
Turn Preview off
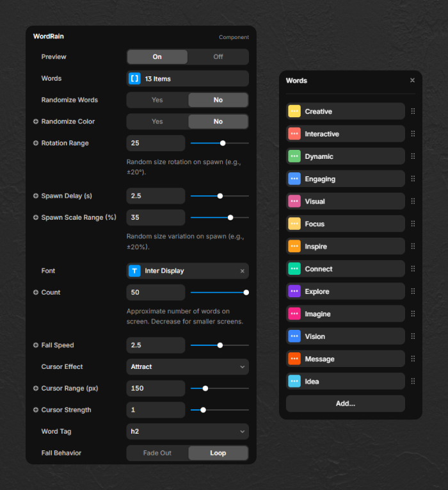click(x=218, y=57)
